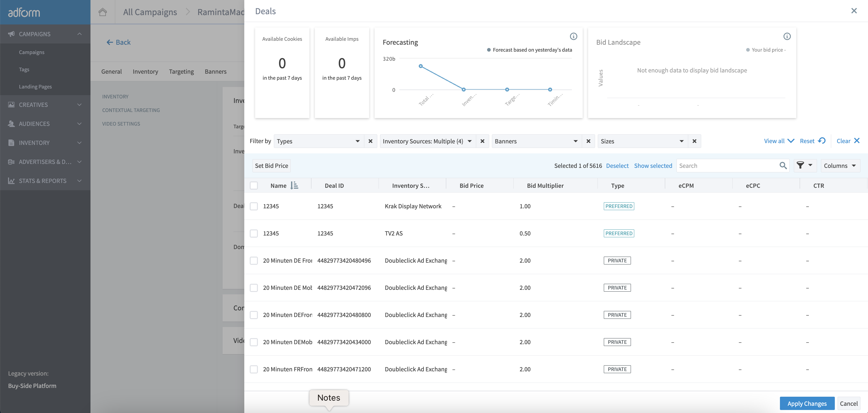Go to Video Settings section
Image resolution: width=868 pixels, height=413 pixels.
[121, 123]
